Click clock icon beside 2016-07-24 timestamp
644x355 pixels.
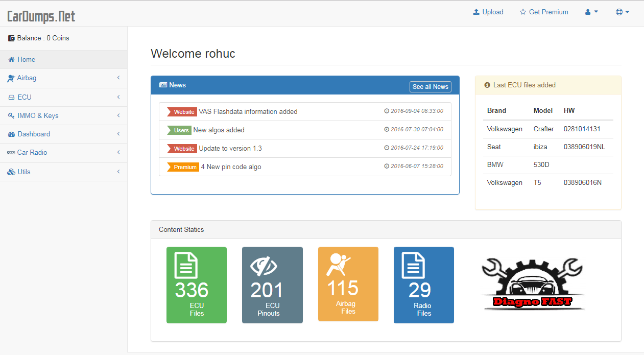point(387,148)
